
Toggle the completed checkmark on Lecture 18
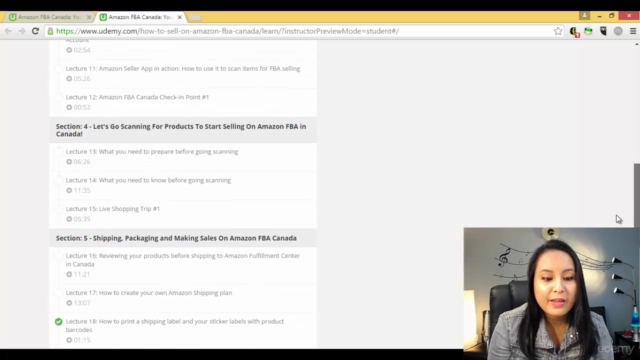pos(58,322)
